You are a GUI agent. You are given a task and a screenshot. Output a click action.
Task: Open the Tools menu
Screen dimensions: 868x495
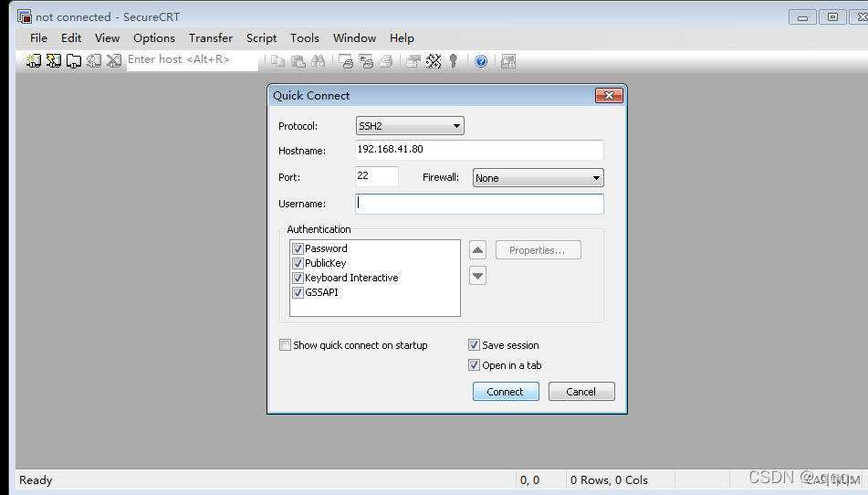tap(305, 38)
